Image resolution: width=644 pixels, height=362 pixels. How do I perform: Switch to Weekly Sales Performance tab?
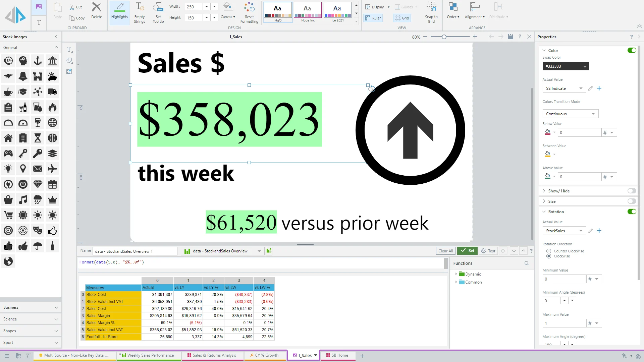[x=150, y=355]
